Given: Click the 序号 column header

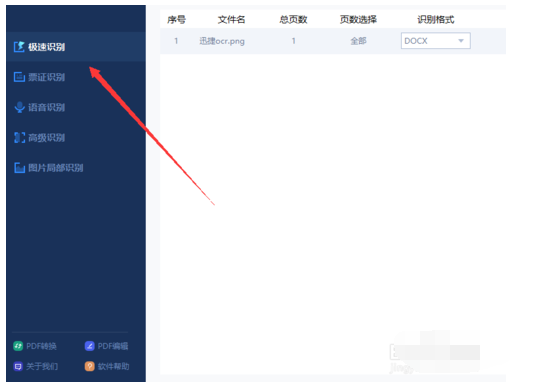Looking at the screenshot, I should [x=176, y=20].
